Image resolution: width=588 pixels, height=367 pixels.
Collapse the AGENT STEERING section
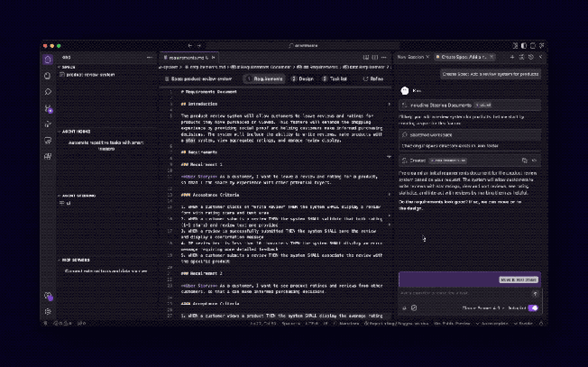(78, 196)
